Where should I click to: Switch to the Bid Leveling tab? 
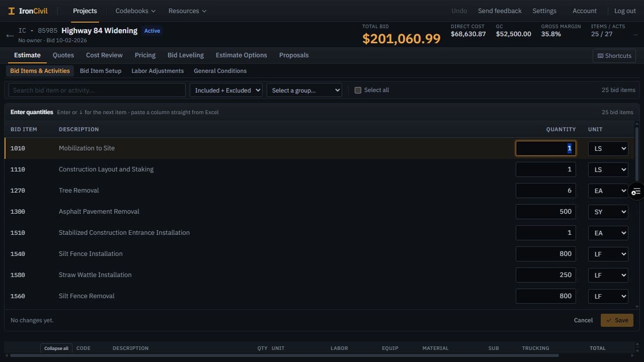[x=186, y=55]
